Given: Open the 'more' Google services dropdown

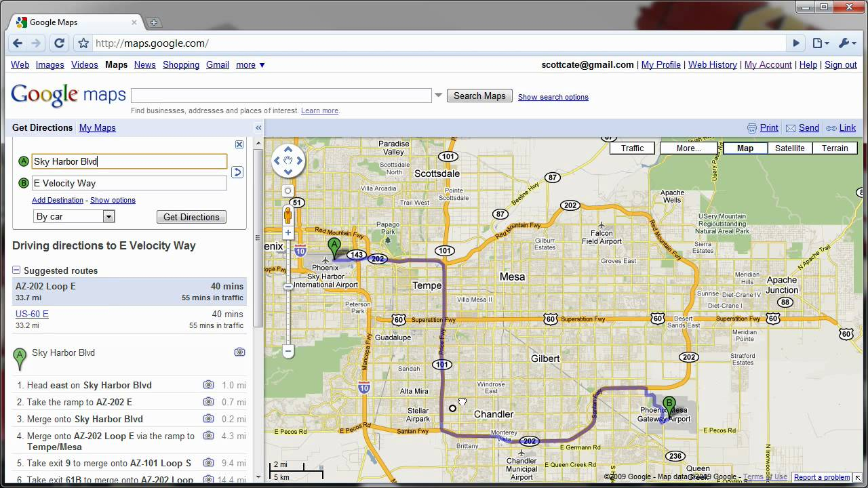Looking at the screenshot, I should [x=250, y=65].
